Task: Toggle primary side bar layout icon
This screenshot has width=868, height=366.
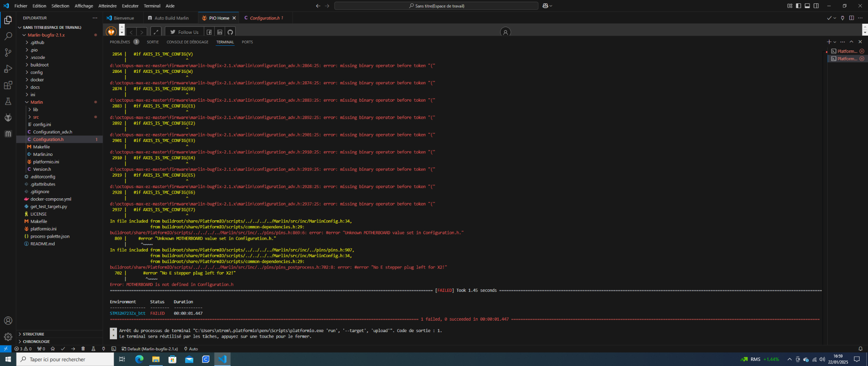Action: (x=798, y=6)
